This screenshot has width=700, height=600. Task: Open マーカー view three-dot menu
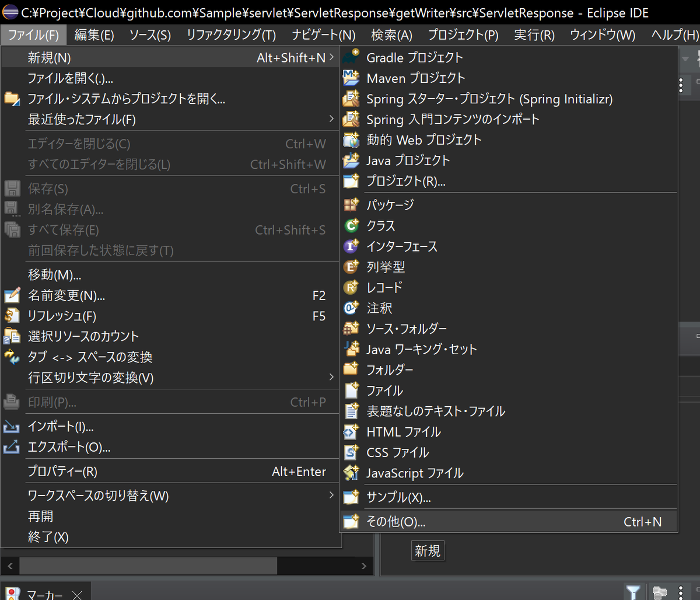[680, 592]
